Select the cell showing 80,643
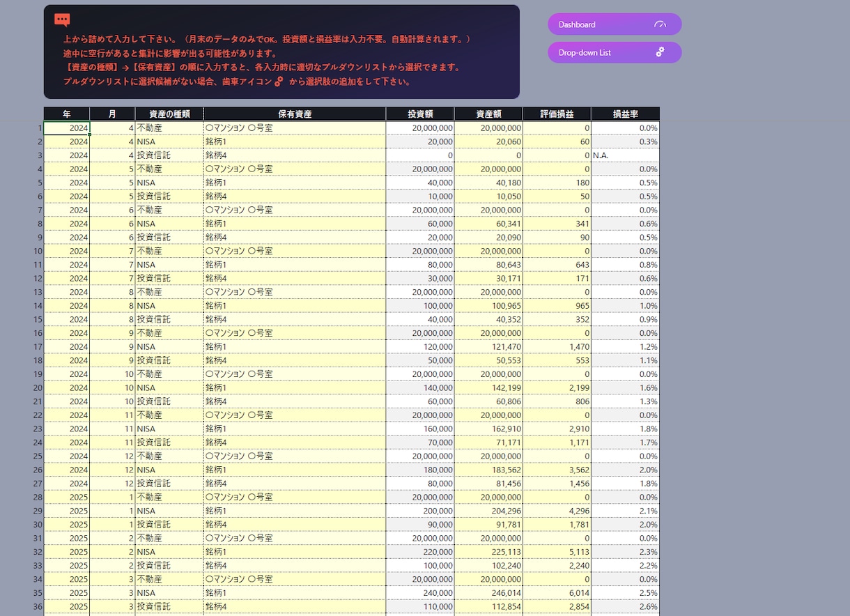The image size is (850, 616). (x=488, y=265)
